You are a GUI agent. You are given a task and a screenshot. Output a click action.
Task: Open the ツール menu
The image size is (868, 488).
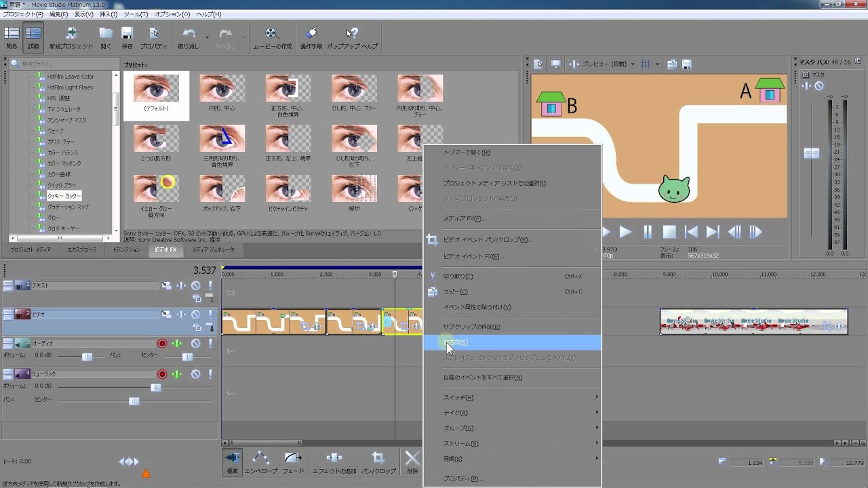[136, 14]
